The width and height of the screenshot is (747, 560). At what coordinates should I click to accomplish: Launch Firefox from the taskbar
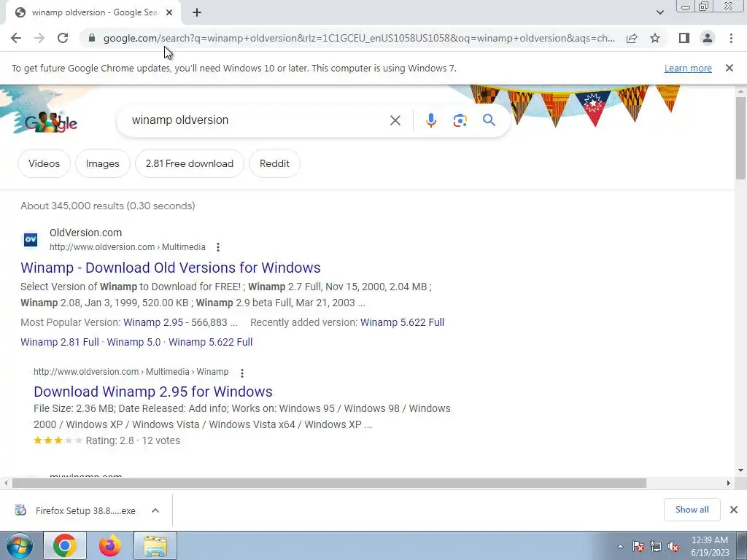110,545
